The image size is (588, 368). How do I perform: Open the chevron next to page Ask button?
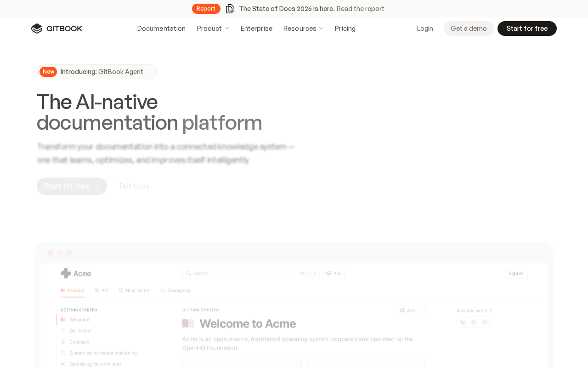[422, 310]
